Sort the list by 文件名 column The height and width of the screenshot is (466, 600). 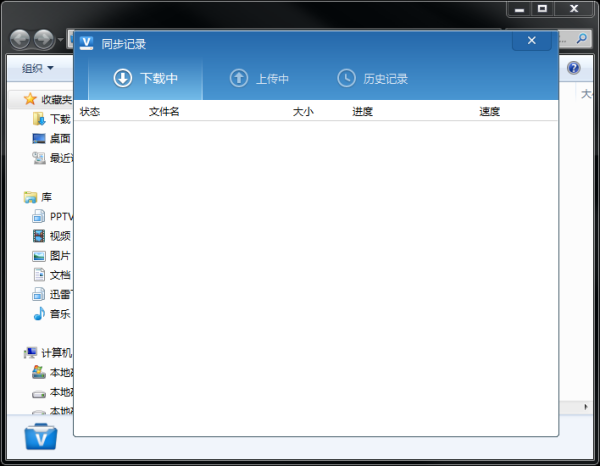click(164, 112)
